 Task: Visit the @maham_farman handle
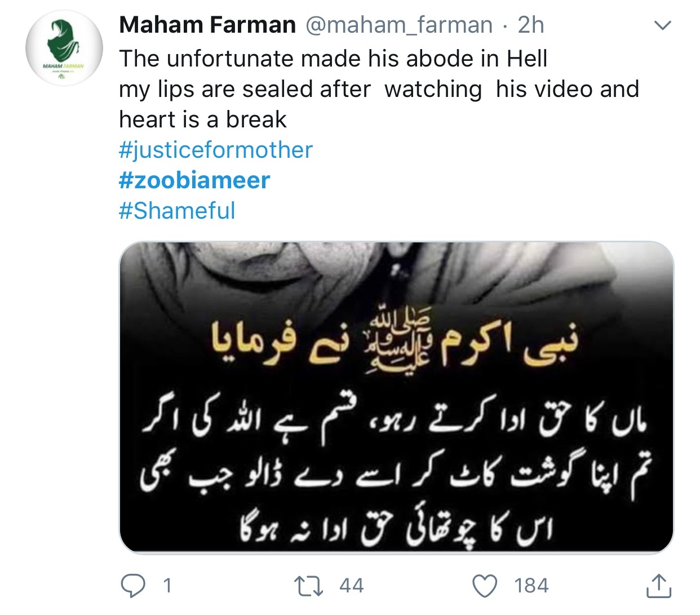click(x=398, y=25)
